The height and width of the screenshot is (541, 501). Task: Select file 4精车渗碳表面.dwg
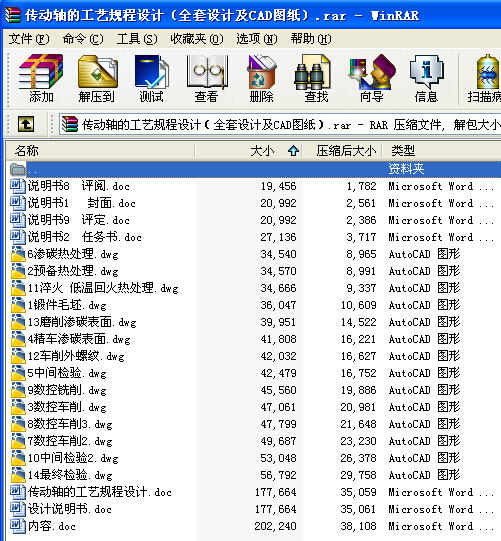pos(79,339)
